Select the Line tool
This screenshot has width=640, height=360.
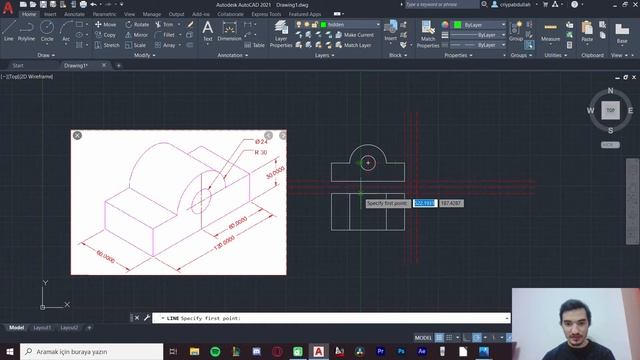coord(9,31)
